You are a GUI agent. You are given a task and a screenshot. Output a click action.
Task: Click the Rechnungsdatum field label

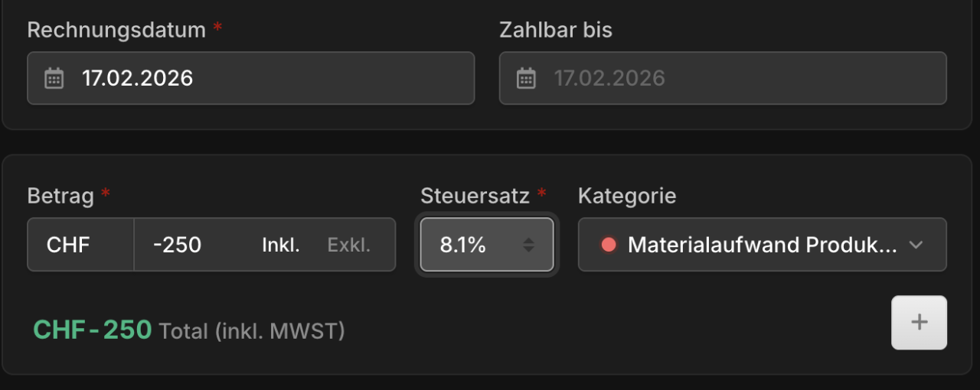[116, 31]
